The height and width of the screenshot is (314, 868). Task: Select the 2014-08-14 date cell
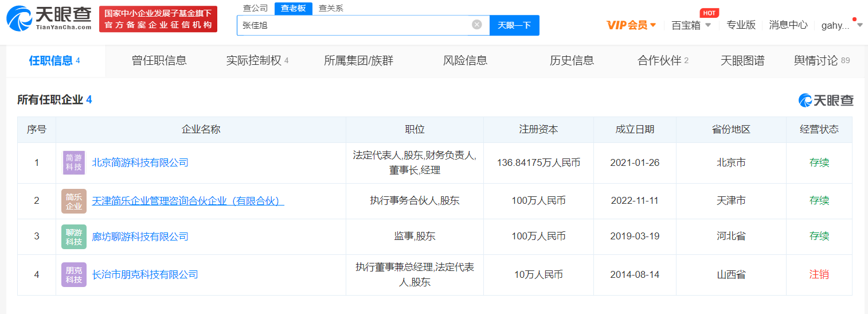click(635, 274)
